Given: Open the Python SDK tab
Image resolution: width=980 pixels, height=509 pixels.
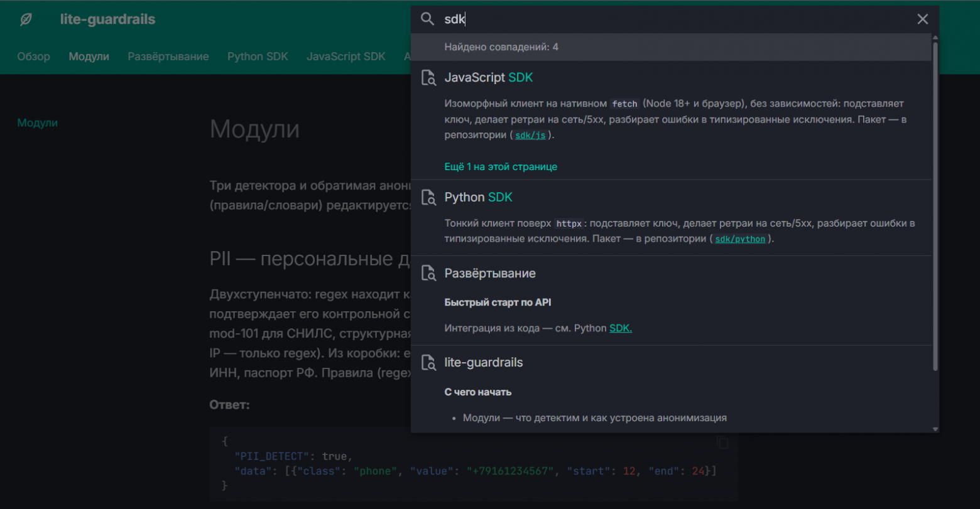Looking at the screenshot, I should [258, 56].
